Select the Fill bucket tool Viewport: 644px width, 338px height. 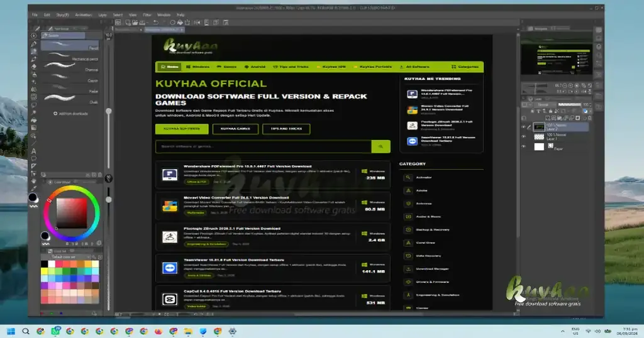[x=34, y=120]
